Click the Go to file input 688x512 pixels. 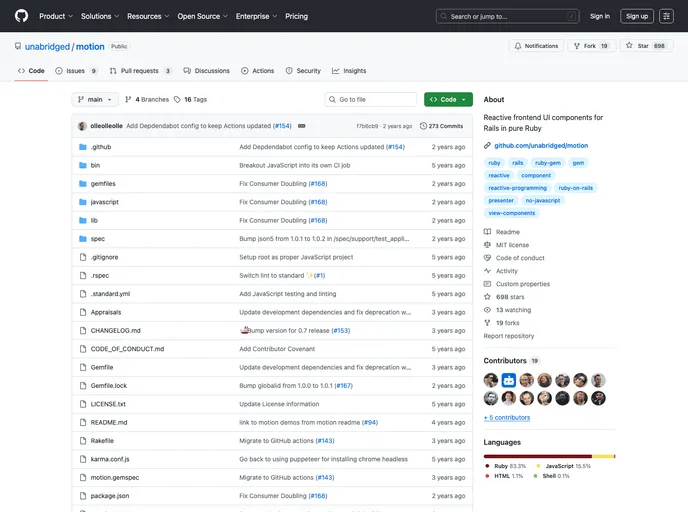click(370, 100)
